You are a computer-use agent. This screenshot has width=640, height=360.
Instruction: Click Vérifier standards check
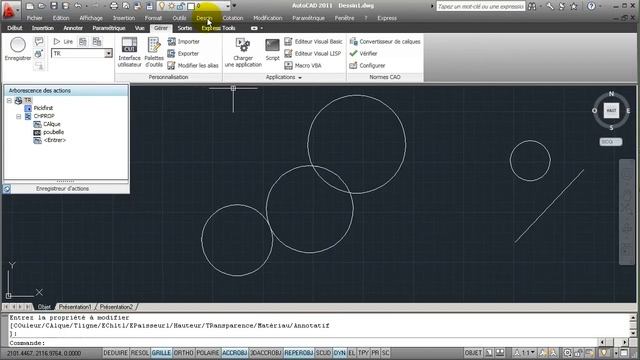click(x=363, y=53)
